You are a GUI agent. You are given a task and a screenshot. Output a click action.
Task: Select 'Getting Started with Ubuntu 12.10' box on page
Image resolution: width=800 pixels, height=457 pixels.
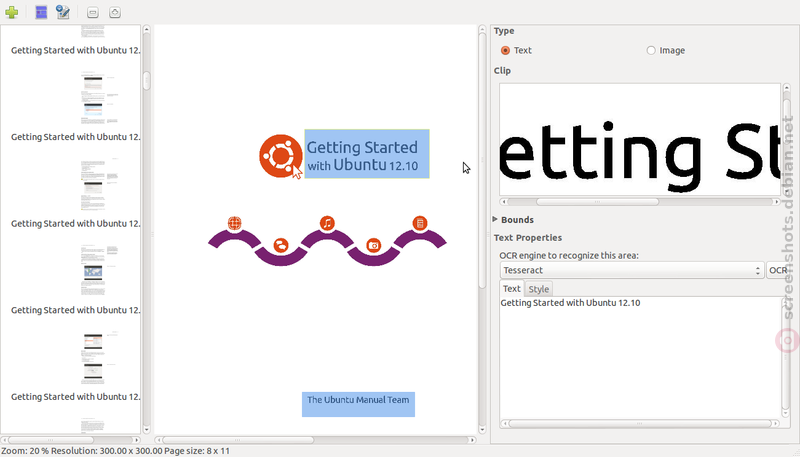tap(367, 154)
